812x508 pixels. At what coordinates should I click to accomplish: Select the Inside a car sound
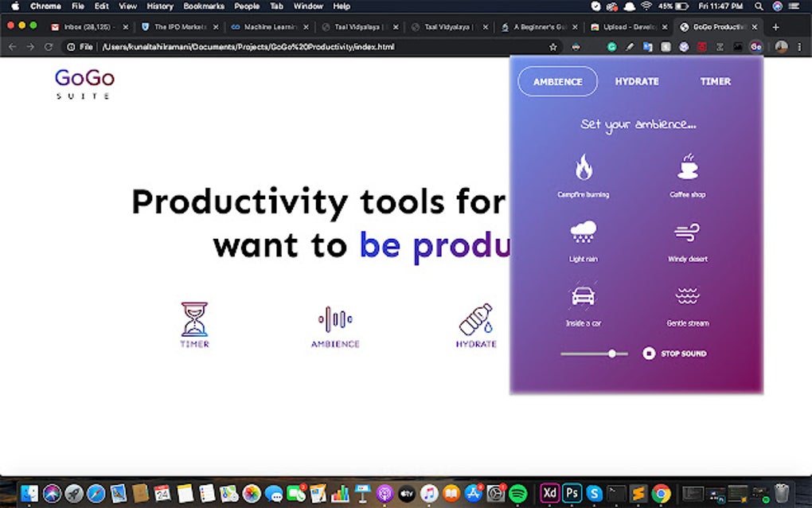tap(584, 299)
